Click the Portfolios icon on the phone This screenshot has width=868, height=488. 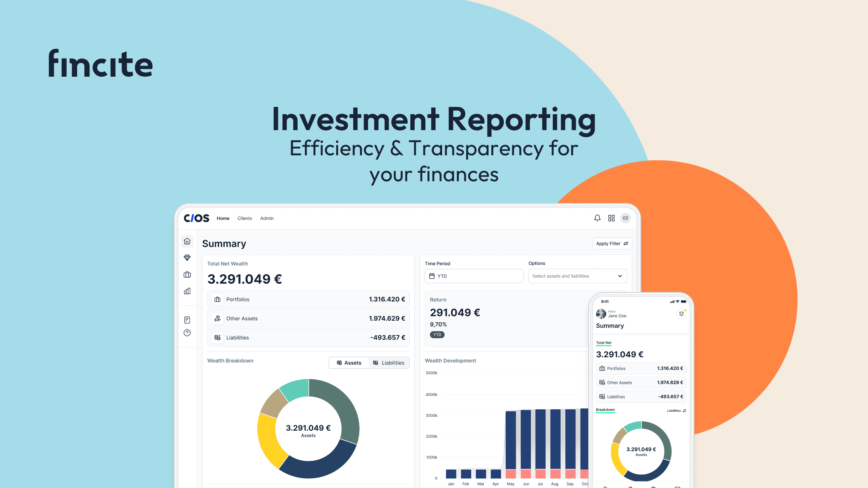click(602, 368)
